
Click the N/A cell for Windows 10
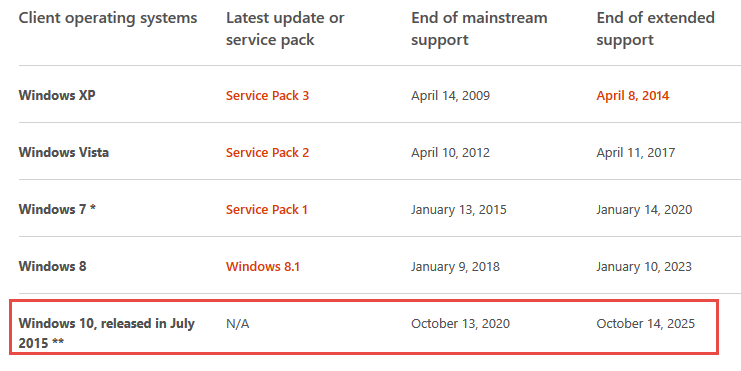(237, 324)
